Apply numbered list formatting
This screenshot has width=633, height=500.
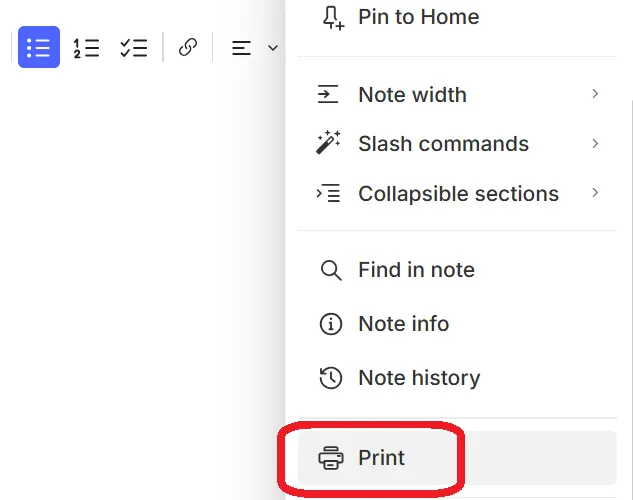click(x=86, y=48)
